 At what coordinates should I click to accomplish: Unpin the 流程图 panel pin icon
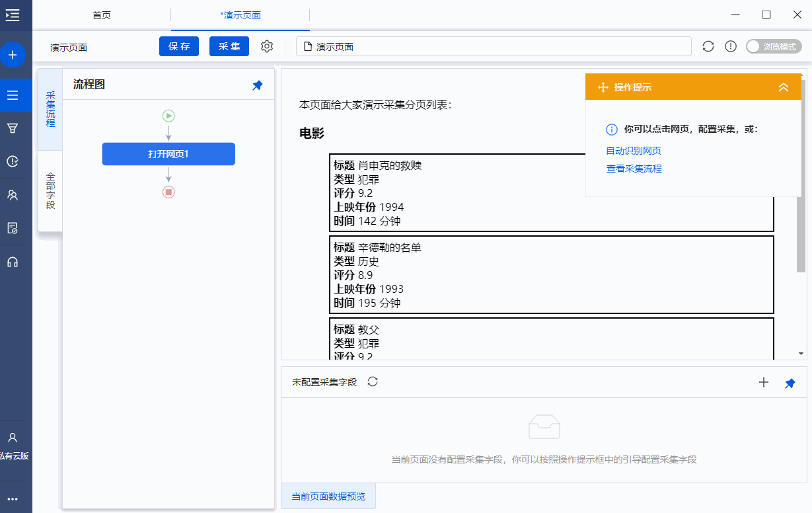[258, 85]
